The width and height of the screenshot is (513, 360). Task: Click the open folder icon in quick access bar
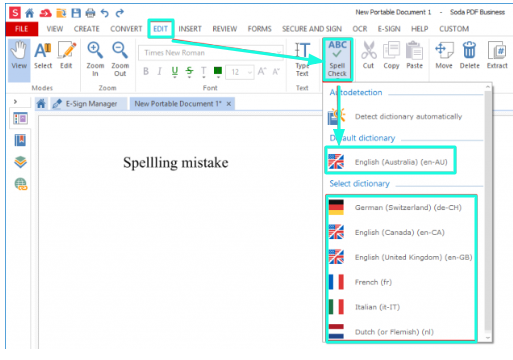61,13
